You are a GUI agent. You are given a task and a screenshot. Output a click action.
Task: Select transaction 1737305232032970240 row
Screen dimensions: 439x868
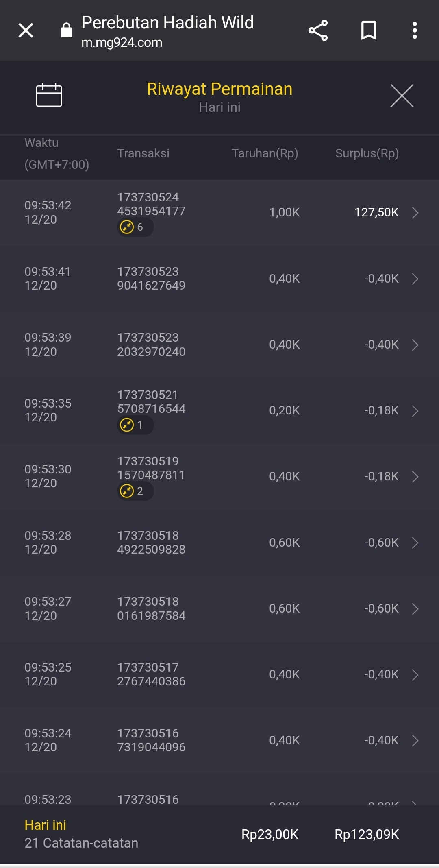(151, 345)
